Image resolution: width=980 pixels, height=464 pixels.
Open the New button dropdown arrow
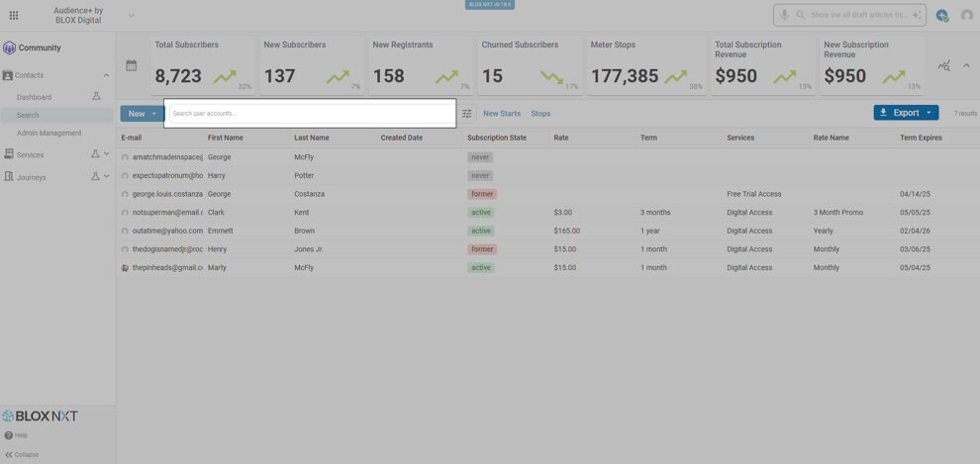(155, 114)
